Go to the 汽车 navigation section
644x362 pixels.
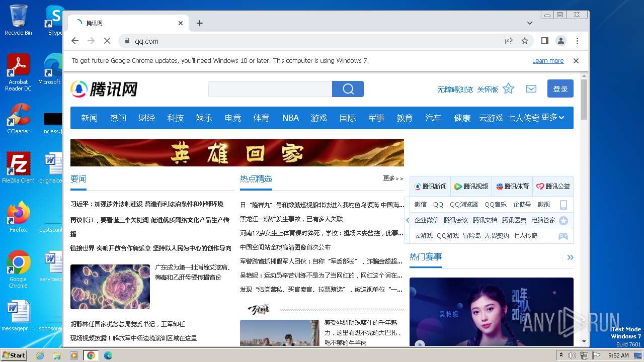pyautogui.click(x=433, y=118)
